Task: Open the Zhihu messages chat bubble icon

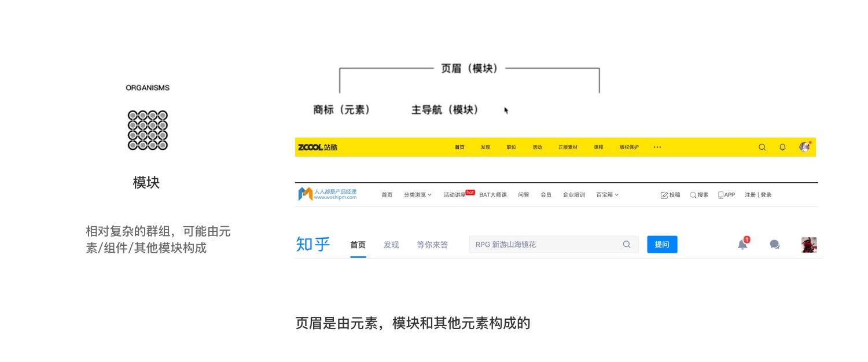Action: [775, 245]
